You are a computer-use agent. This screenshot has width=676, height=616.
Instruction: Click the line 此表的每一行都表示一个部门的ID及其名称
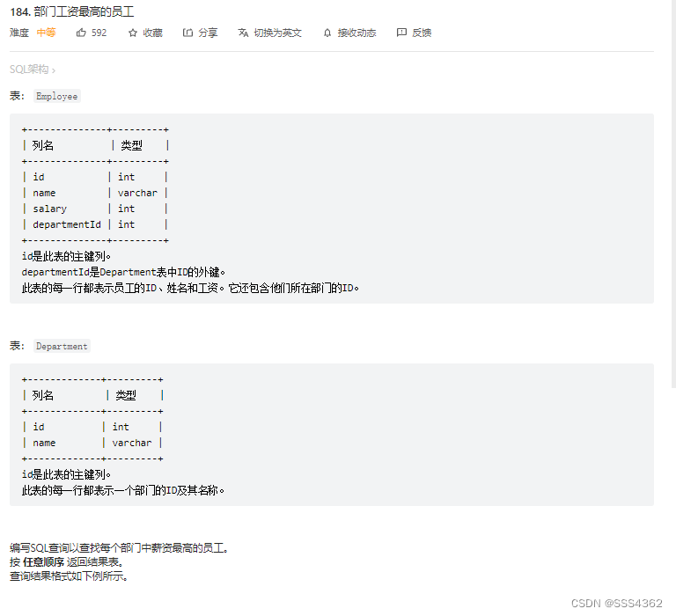(123, 490)
